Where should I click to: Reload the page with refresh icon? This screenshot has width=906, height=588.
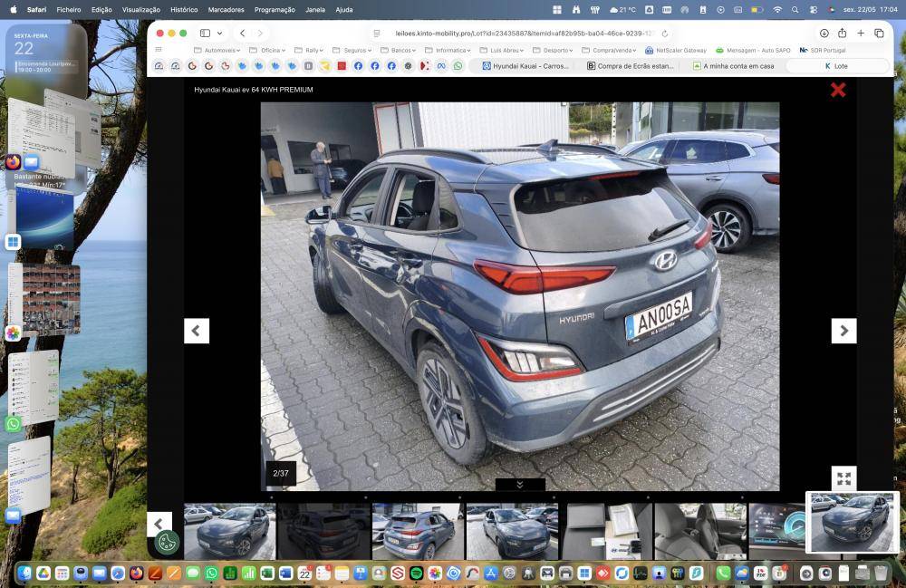[664, 34]
